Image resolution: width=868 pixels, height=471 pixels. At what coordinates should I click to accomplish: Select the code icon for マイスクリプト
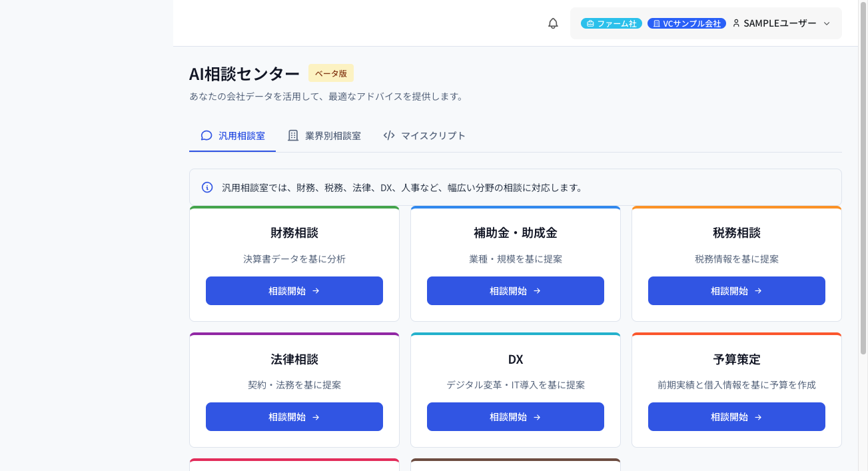(388, 135)
